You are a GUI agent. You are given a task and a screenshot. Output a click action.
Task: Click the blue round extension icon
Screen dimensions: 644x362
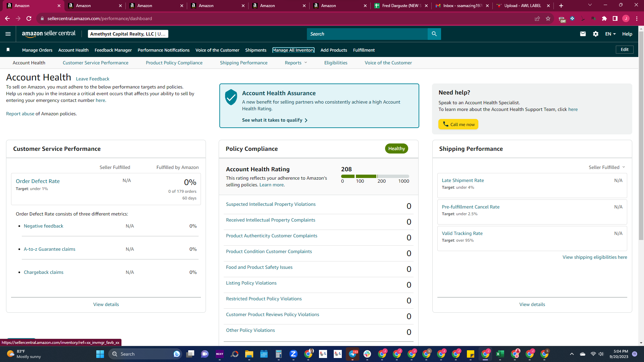(572, 18)
